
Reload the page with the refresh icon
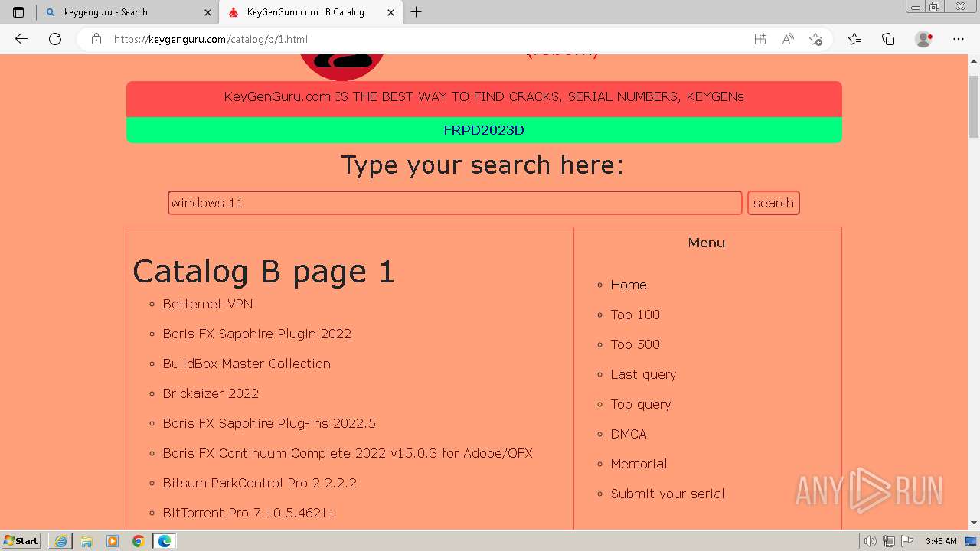pyautogui.click(x=55, y=39)
